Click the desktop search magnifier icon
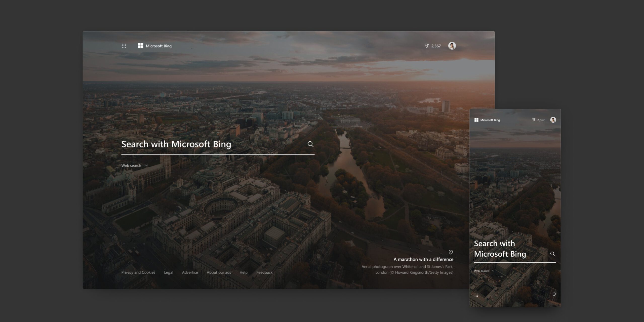Viewport: 644px width, 322px height. click(310, 144)
